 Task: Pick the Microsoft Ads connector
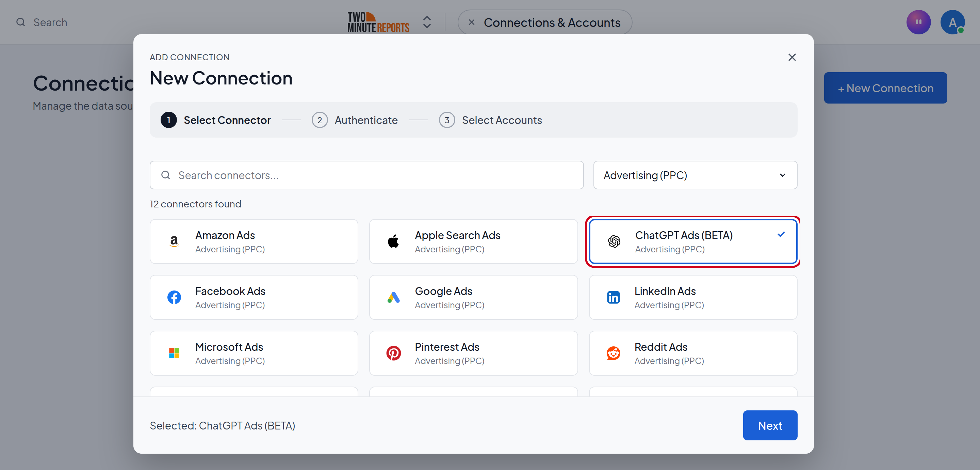[x=254, y=353]
